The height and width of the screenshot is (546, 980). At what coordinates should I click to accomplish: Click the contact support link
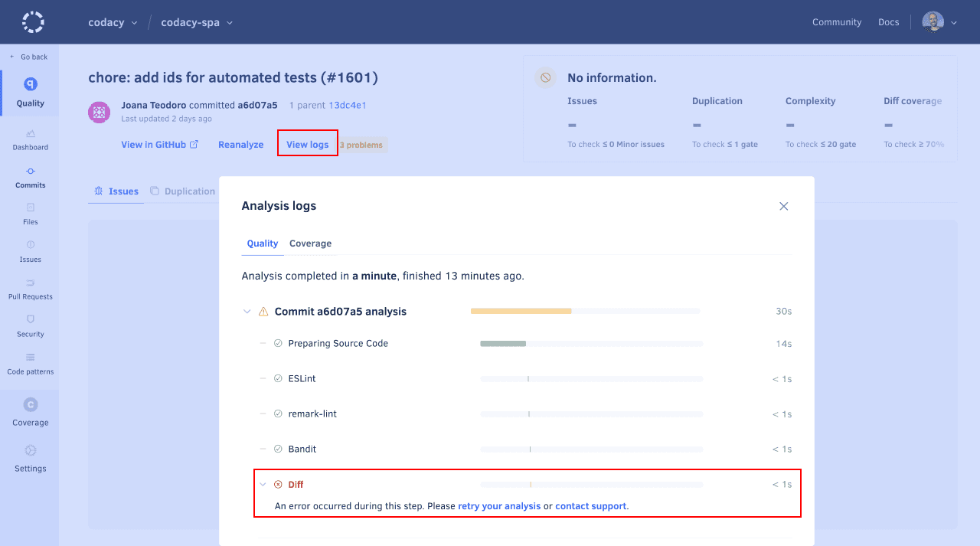pyautogui.click(x=590, y=506)
